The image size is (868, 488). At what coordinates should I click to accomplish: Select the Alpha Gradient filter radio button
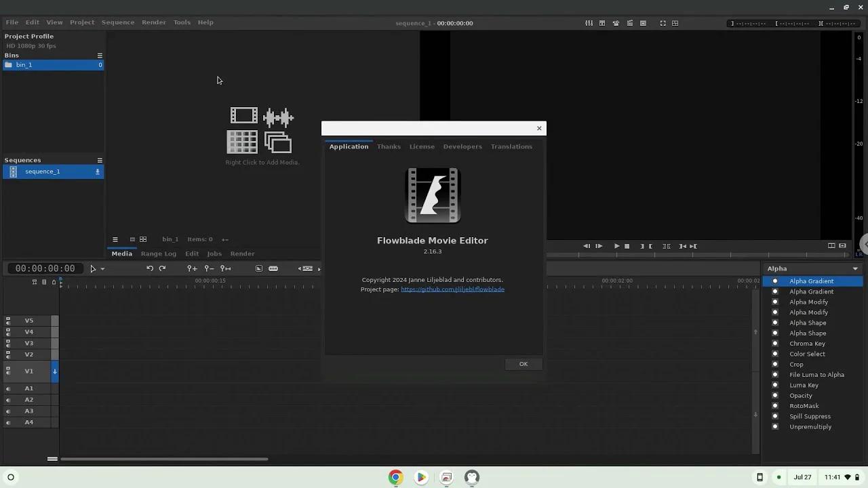(x=774, y=281)
